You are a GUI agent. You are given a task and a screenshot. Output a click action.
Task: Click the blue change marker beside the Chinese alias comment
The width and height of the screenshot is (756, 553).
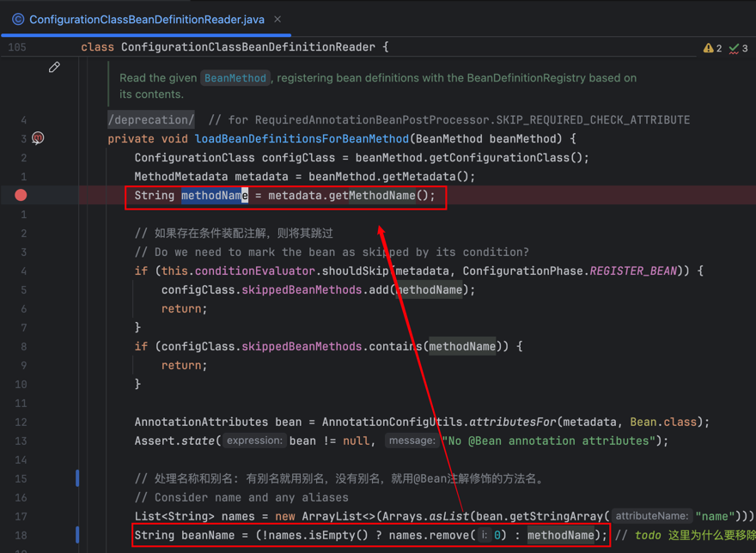(77, 478)
